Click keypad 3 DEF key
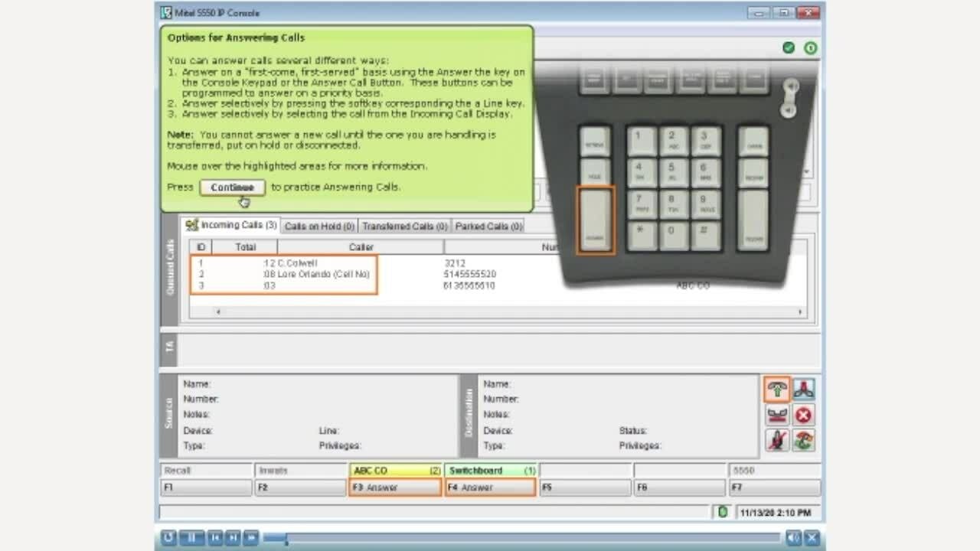 point(706,141)
